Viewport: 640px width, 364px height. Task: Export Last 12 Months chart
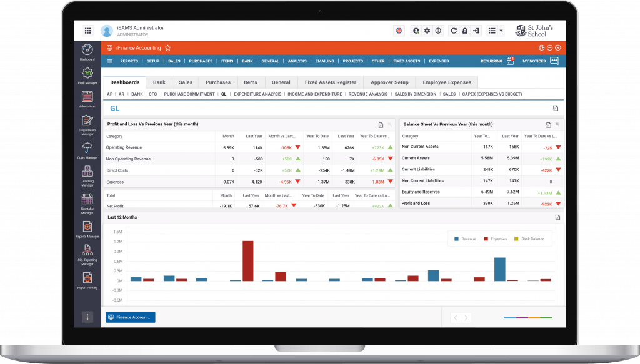click(x=557, y=218)
